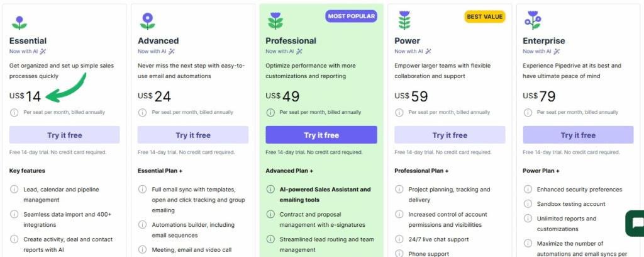Viewport: 644px width, 257px height.
Task: Click info icon for Sandbox testing account
Action: pos(527,204)
